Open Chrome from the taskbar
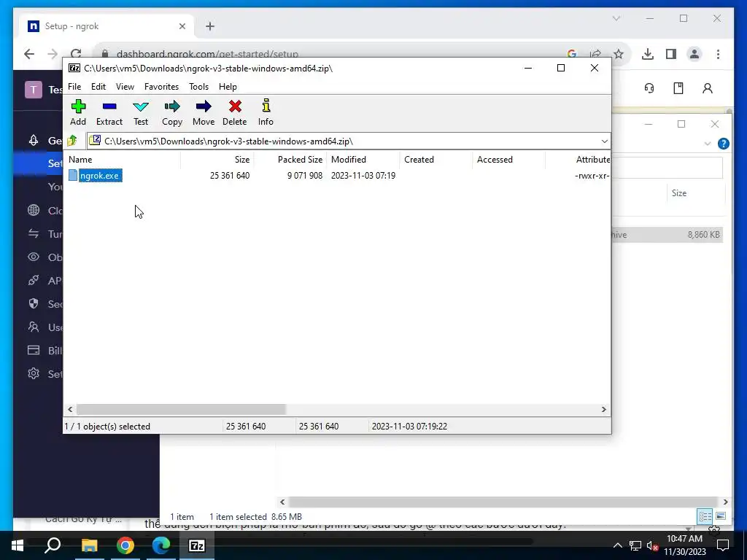The width and height of the screenshot is (747, 560). click(x=125, y=545)
